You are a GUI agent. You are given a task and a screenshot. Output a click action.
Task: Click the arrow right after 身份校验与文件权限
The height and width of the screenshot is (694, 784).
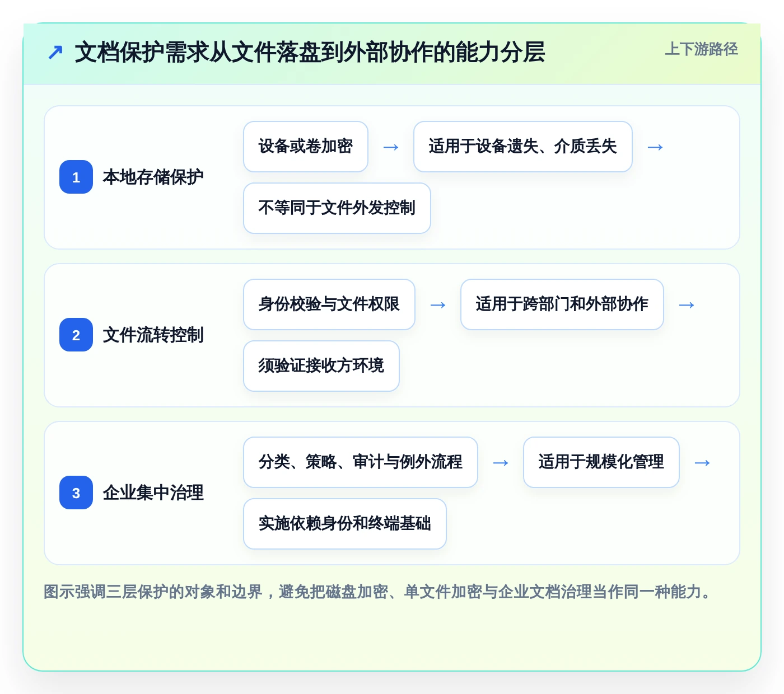pyautogui.click(x=438, y=305)
